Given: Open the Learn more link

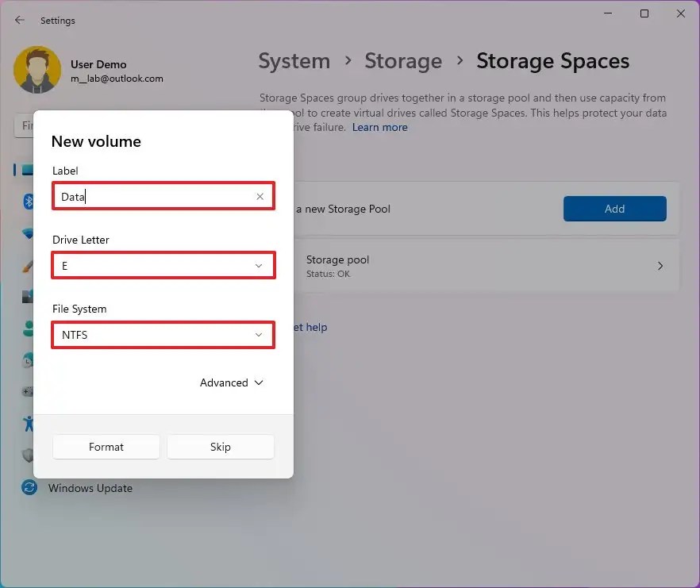Looking at the screenshot, I should click(379, 127).
